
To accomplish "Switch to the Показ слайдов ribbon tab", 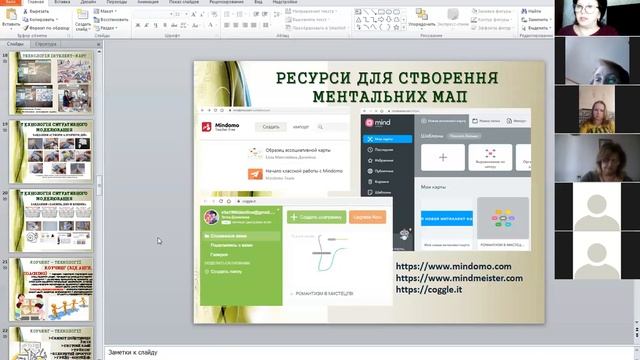I will tap(184, 2).
